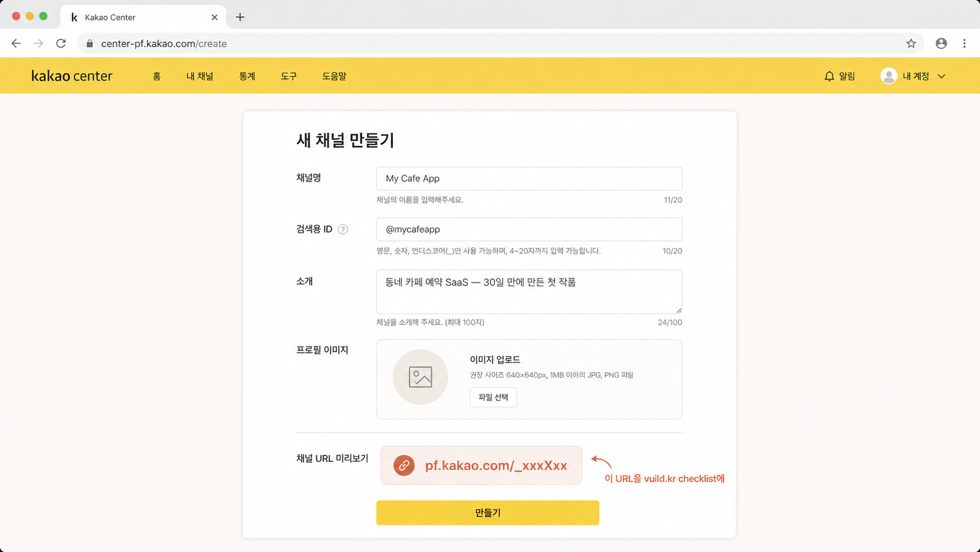Open the 통계 menu
This screenshot has width=980, height=552.
pos(247,76)
